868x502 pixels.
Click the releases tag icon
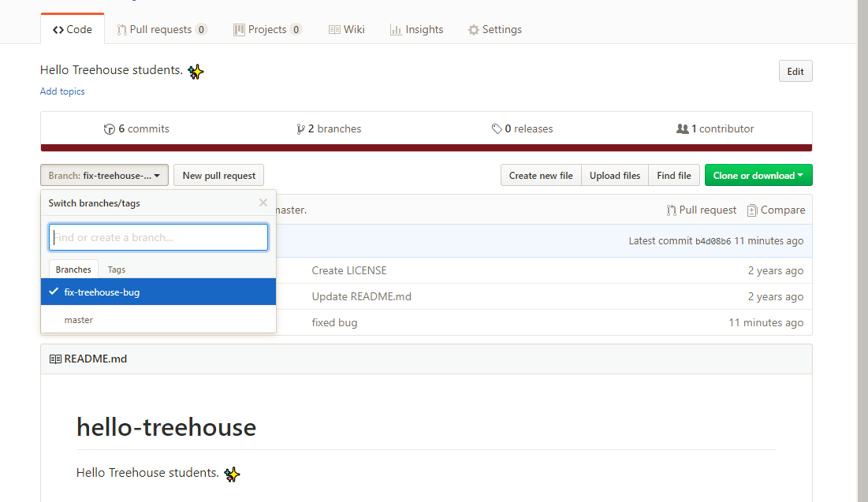click(497, 129)
